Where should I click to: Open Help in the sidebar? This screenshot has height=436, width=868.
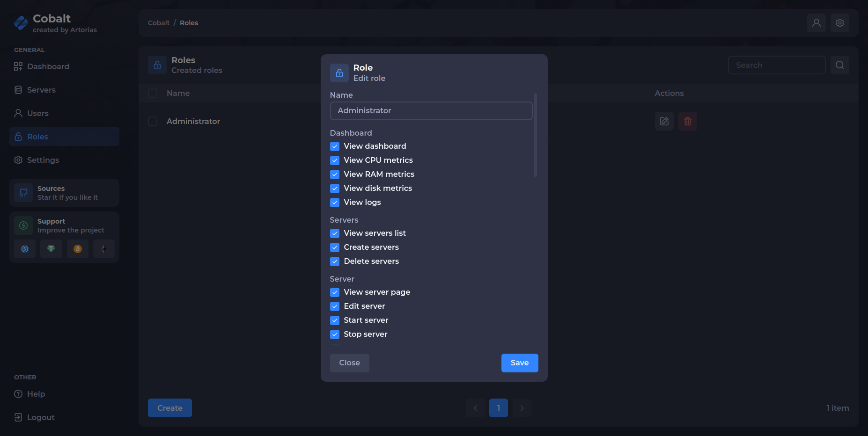click(64, 394)
